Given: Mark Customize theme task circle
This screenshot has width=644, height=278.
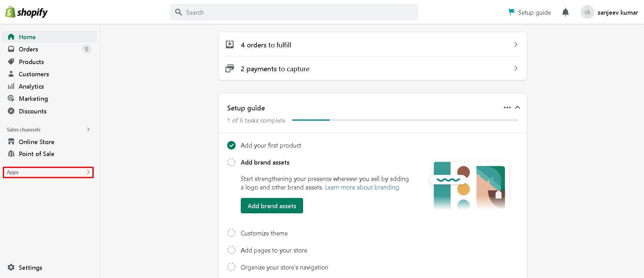Looking at the screenshot, I should (x=231, y=233).
